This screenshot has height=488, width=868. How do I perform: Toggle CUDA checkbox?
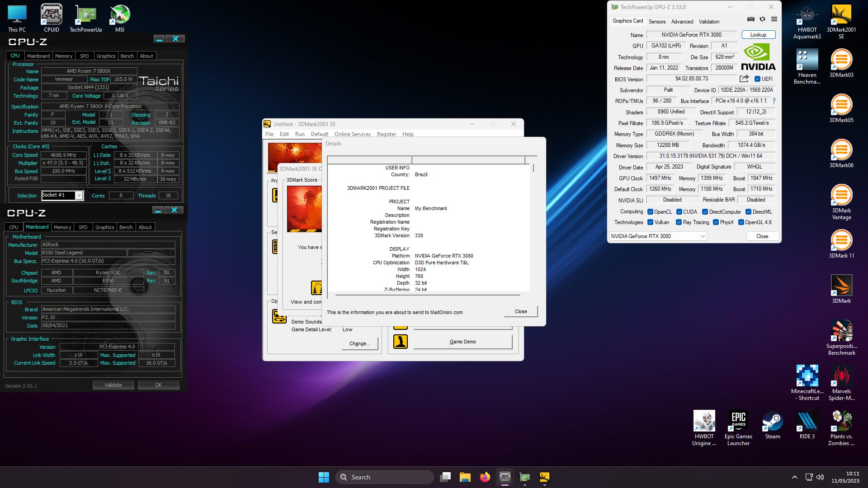(679, 212)
